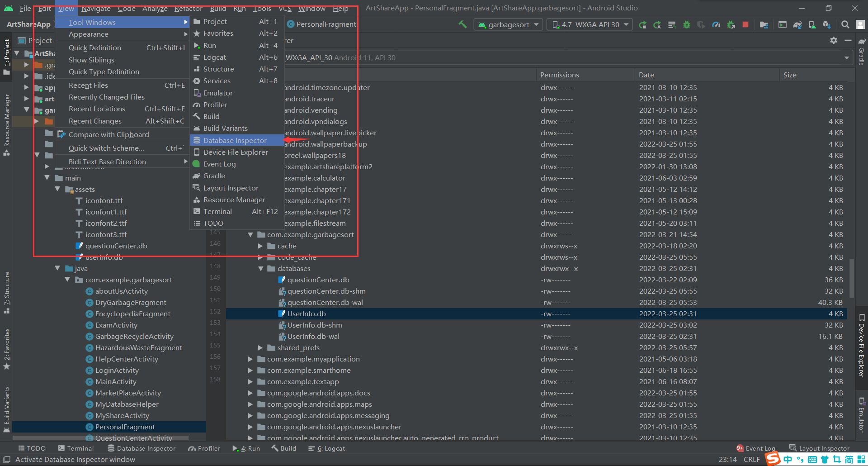Select Database Inspector from Tool Windows menu
The image size is (868, 466).
pos(235,140)
